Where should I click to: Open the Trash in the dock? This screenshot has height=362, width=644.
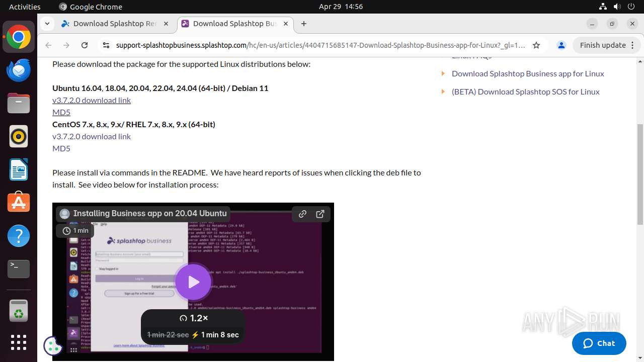pos(19,311)
